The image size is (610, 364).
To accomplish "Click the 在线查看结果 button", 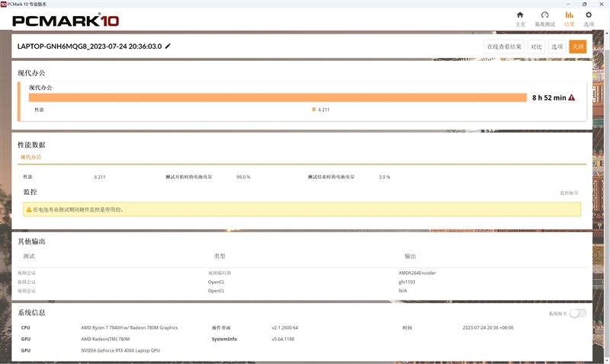I will (504, 46).
